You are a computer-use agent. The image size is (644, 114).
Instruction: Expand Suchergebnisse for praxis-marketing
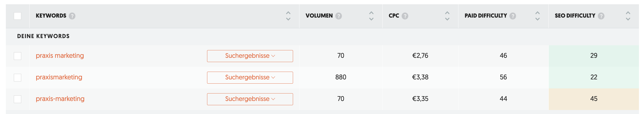[250, 99]
